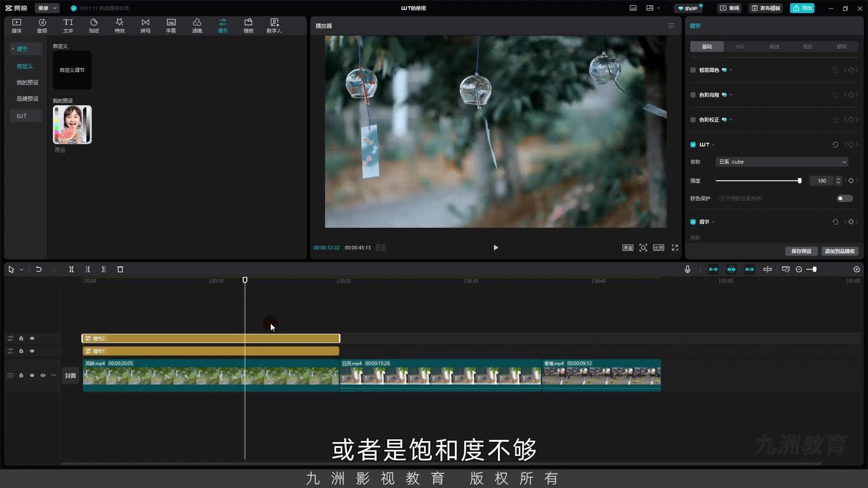Image resolution: width=868 pixels, height=488 pixels.
Task: Expand the 智能调色 options arrow
Action: point(731,70)
